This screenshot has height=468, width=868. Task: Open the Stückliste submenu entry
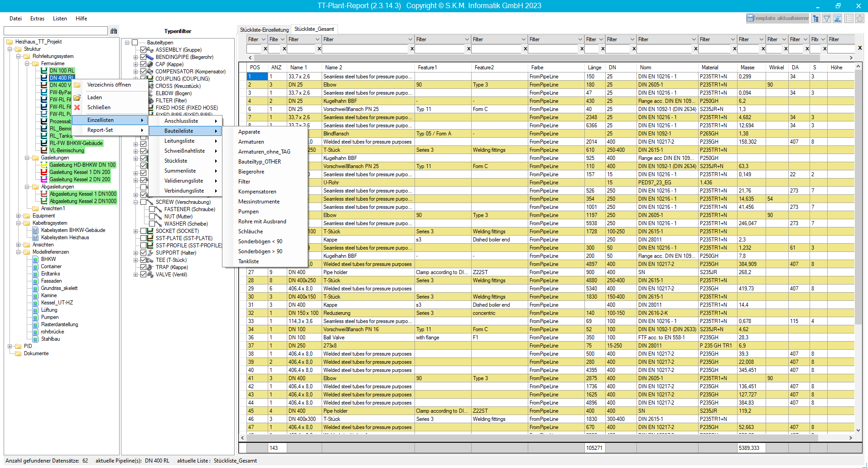coord(186,161)
